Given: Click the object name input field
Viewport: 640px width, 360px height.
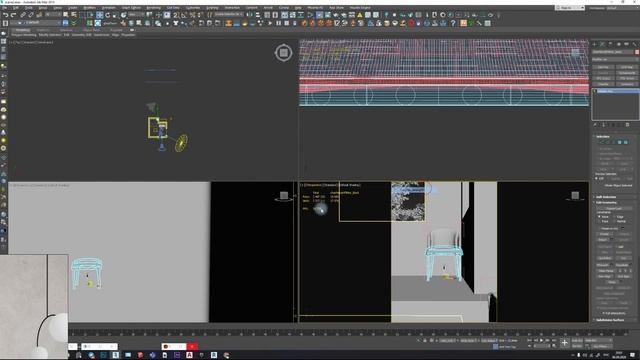Looking at the screenshot, I should coord(613,52).
